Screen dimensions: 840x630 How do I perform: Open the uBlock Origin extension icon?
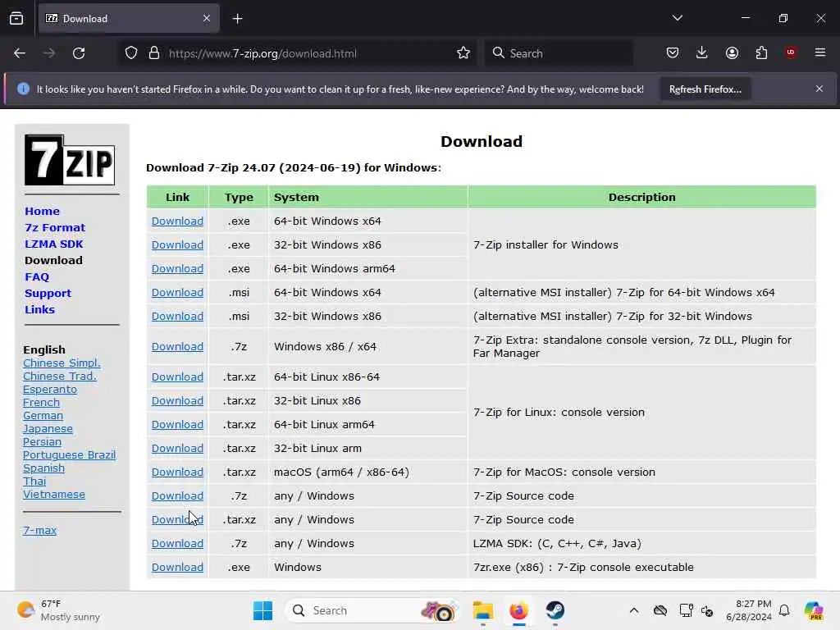click(791, 52)
